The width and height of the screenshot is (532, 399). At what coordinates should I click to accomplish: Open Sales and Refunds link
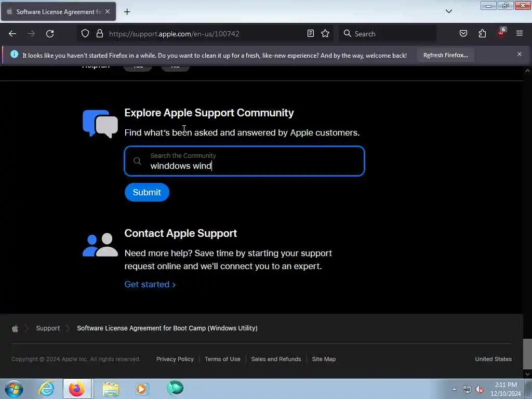[276, 359]
